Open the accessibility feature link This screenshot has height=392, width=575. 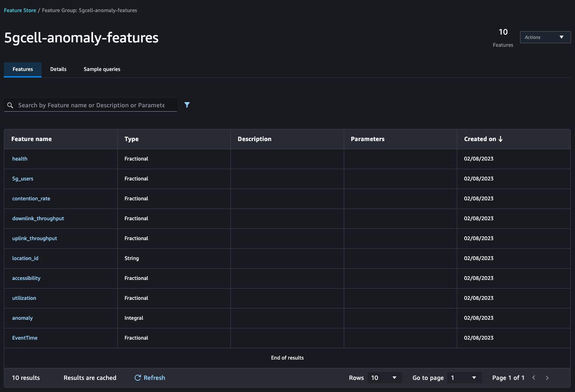(26, 278)
